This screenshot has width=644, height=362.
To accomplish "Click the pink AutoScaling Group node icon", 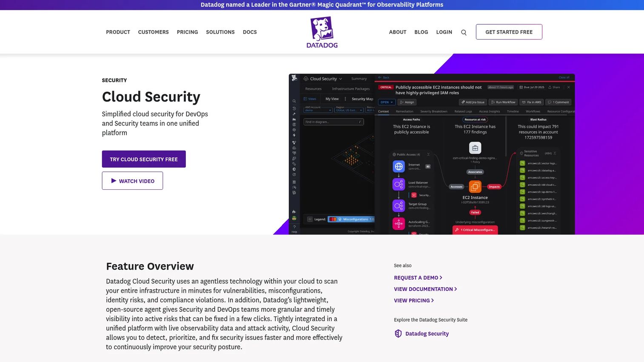I will [x=399, y=223].
